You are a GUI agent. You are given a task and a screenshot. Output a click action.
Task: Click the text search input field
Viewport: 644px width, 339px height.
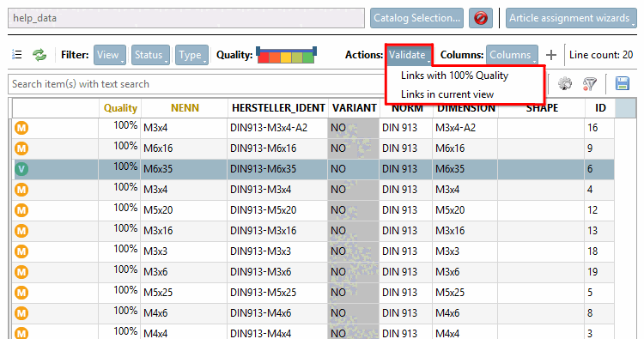pos(197,84)
